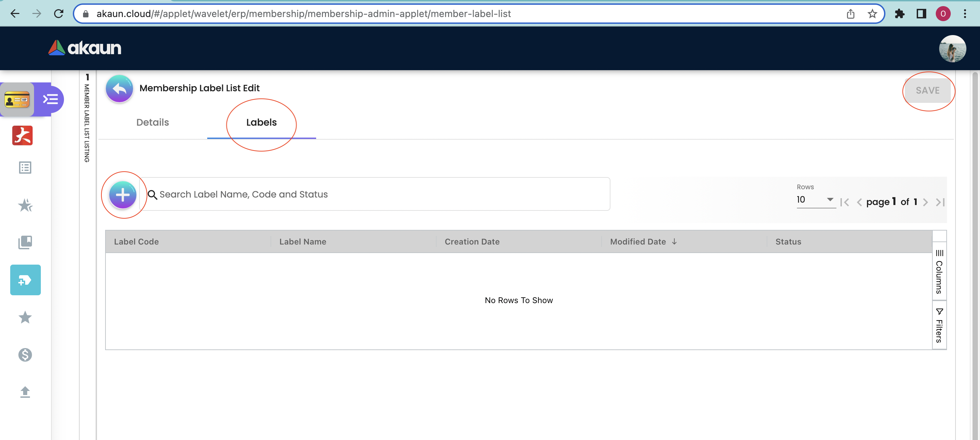The width and height of the screenshot is (980, 440).
Task: Switch to the Details tab
Action: point(152,122)
